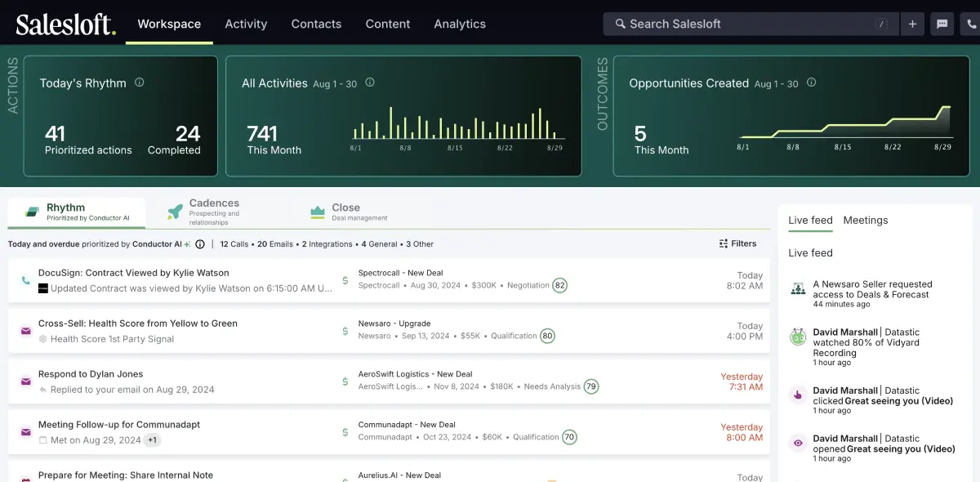Open AeroSwift Logistics - New Deal link
Screen dimensions: 980x482
tap(415, 374)
